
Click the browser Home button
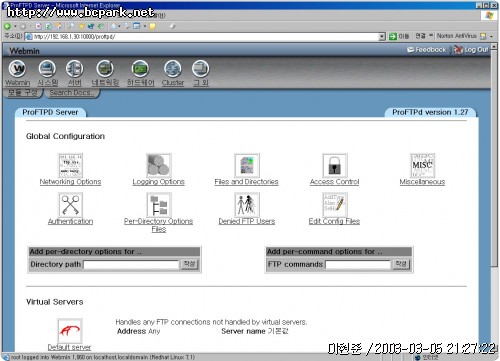pyautogui.click(x=59, y=26)
